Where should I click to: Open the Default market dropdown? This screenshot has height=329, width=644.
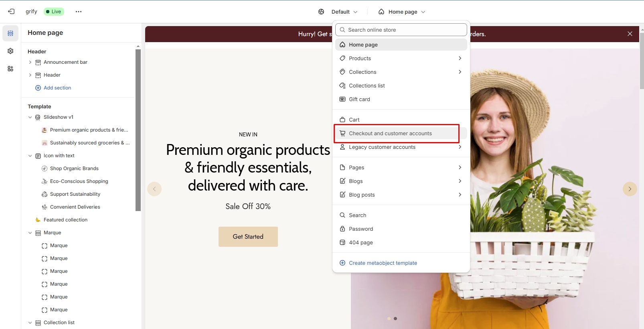pos(338,12)
